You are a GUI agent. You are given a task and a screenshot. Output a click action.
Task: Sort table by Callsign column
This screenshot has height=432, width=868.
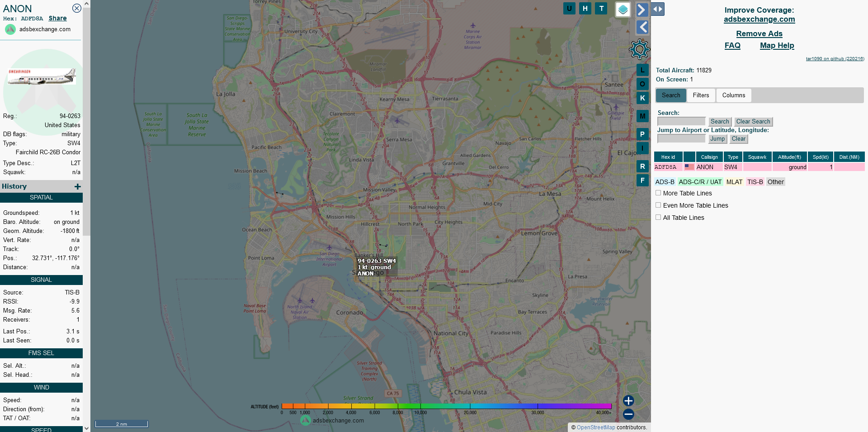[x=709, y=157]
